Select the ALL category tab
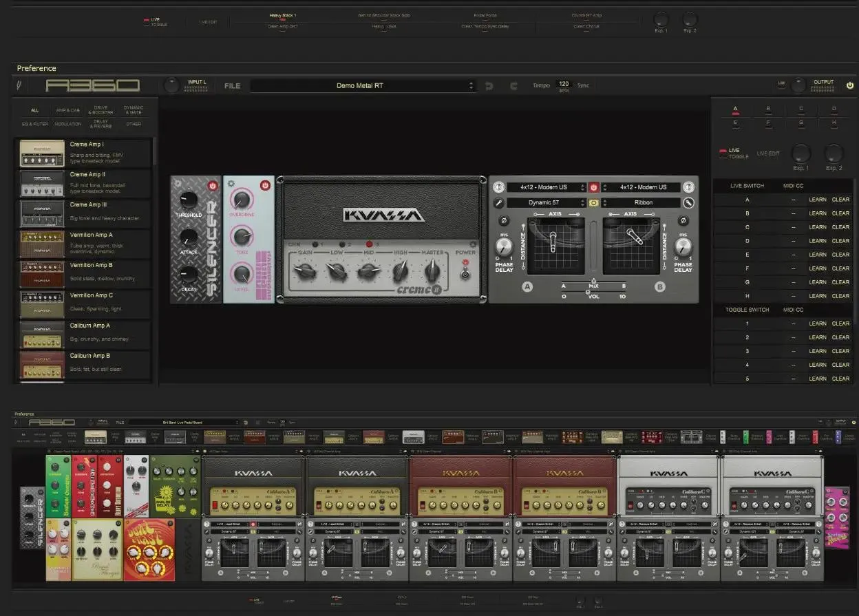 [34, 110]
